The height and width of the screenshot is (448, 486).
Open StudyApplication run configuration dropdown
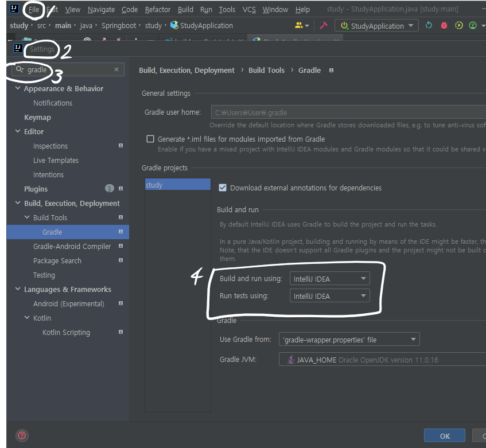376,25
